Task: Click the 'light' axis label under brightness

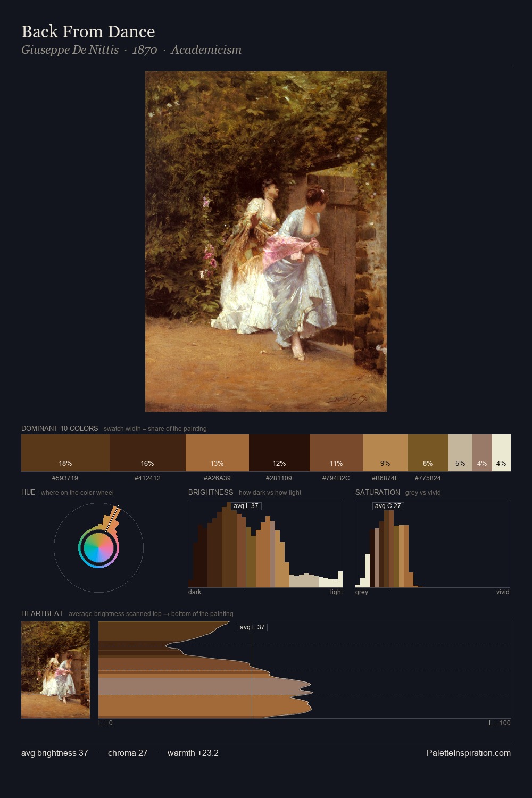Action: click(336, 592)
